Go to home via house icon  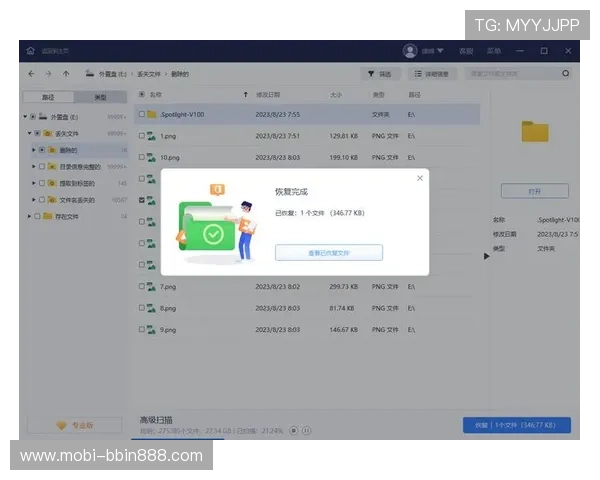tap(31, 51)
